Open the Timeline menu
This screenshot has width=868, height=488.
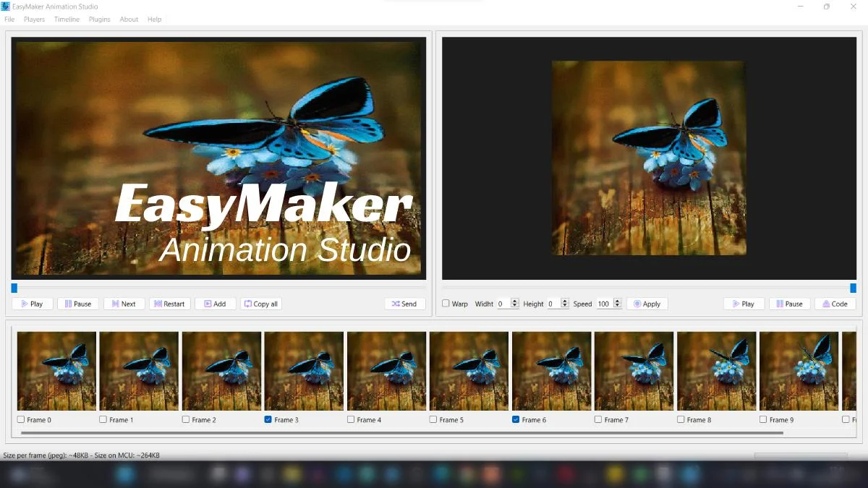[67, 20]
